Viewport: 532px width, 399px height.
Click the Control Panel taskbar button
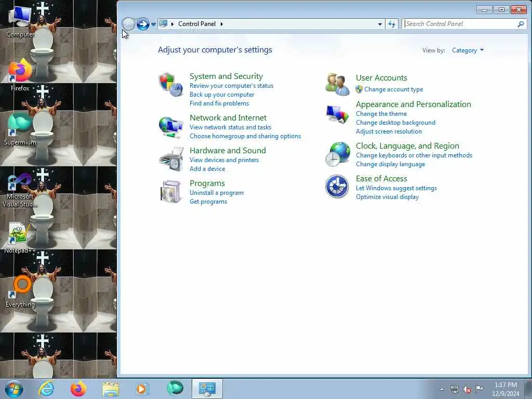pos(207,389)
